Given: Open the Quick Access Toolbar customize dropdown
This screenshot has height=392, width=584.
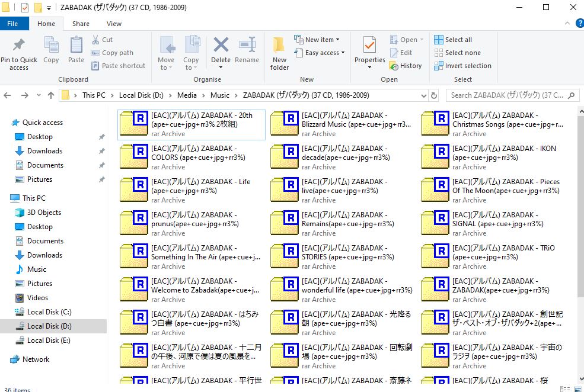Looking at the screenshot, I should pyautogui.click(x=49, y=8).
